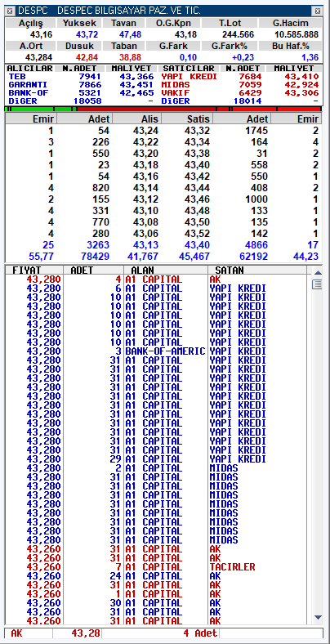The width and height of the screenshot is (330, 644).
Task: Click the trade list scroll-up arrow
Action: click(x=317, y=272)
